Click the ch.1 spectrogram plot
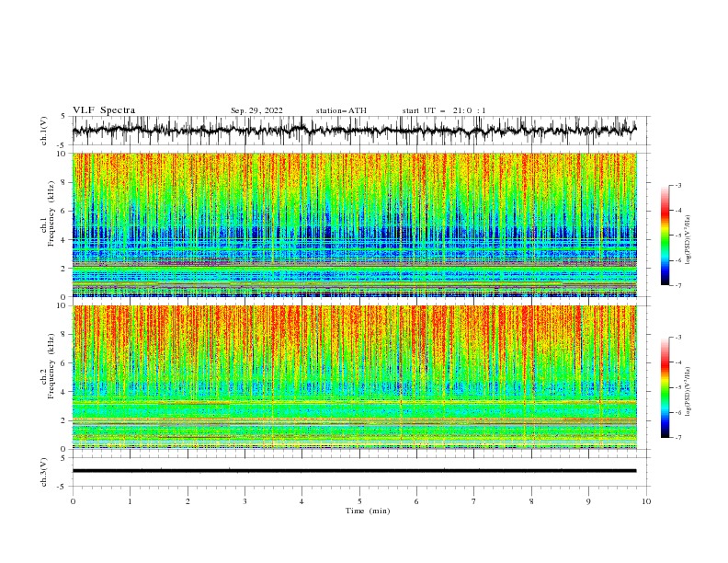This screenshot has height=563, width=728. tap(355, 224)
